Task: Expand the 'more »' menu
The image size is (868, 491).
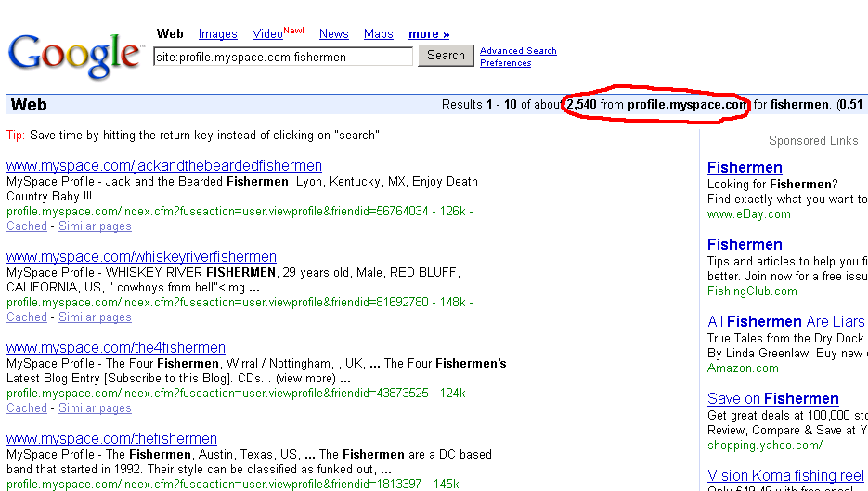Action: pyautogui.click(x=429, y=34)
